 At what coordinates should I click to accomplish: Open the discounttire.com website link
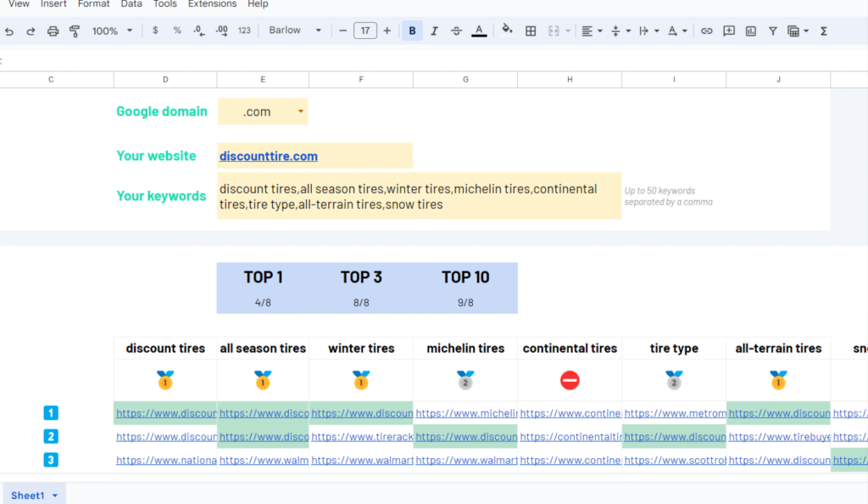269,156
